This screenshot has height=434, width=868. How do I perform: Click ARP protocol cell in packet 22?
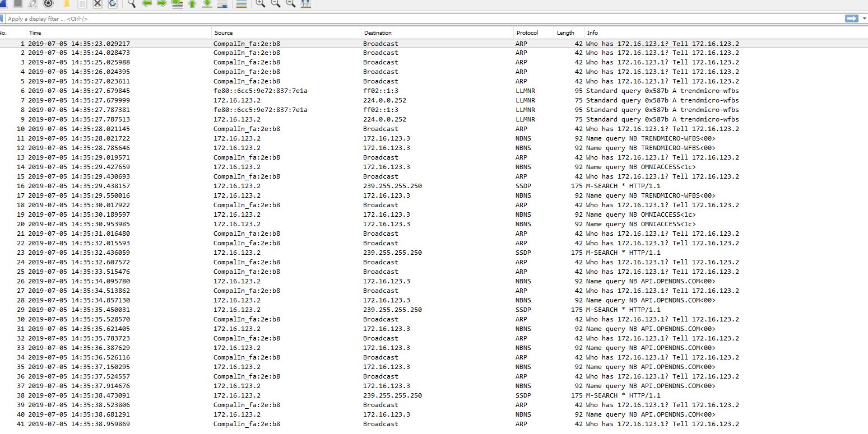[x=521, y=243]
